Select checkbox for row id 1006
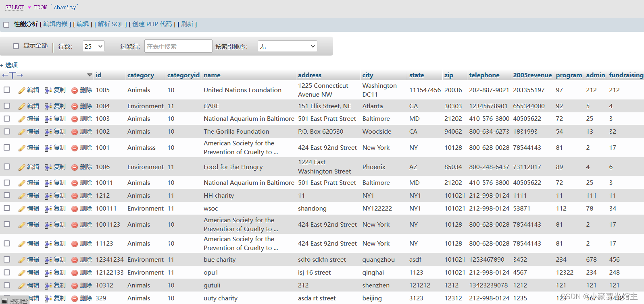644x304 pixels. pos(7,166)
